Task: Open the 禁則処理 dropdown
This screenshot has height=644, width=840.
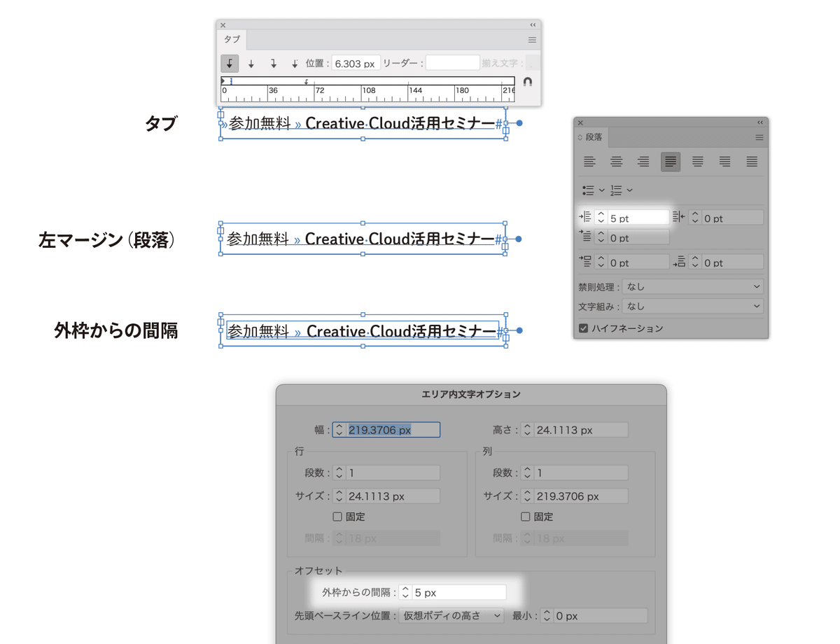Action: coord(693,286)
